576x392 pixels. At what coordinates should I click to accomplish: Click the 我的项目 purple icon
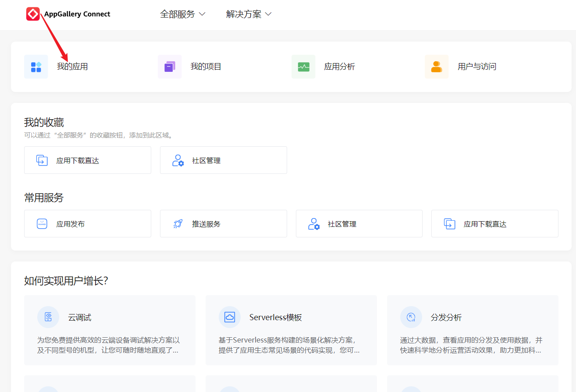pos(170,67)
